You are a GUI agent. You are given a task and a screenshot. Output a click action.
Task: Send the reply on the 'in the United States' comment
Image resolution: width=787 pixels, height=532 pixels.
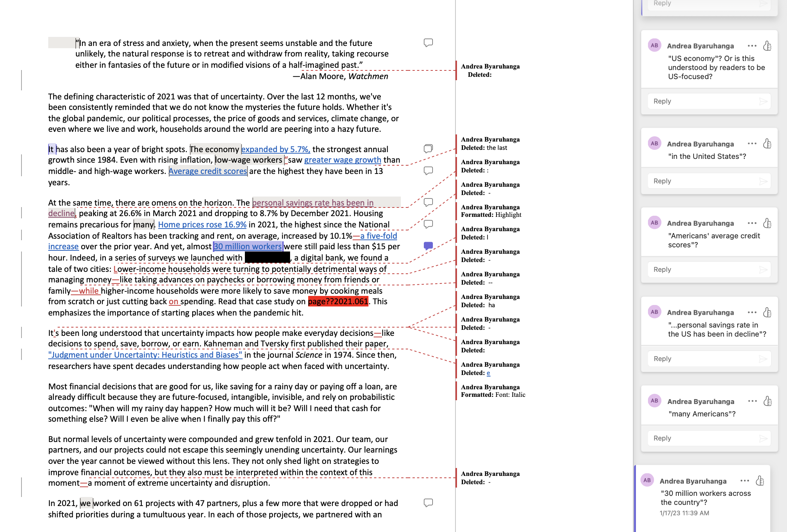click(x=763, y=181)
